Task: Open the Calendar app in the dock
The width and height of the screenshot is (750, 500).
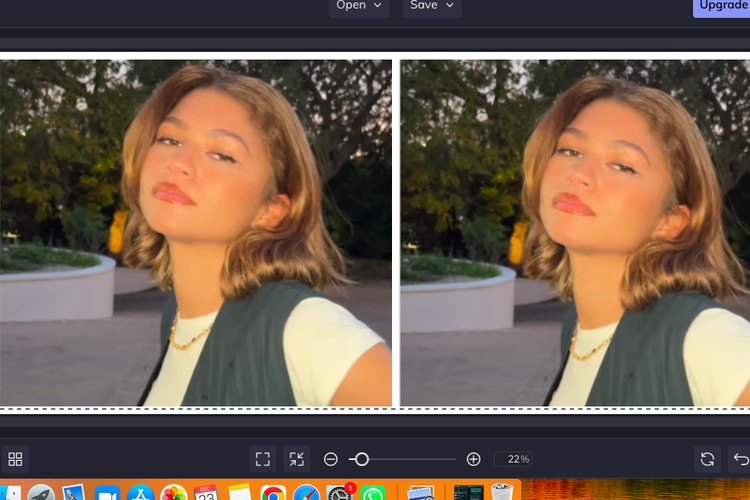Action: point(206,492)
